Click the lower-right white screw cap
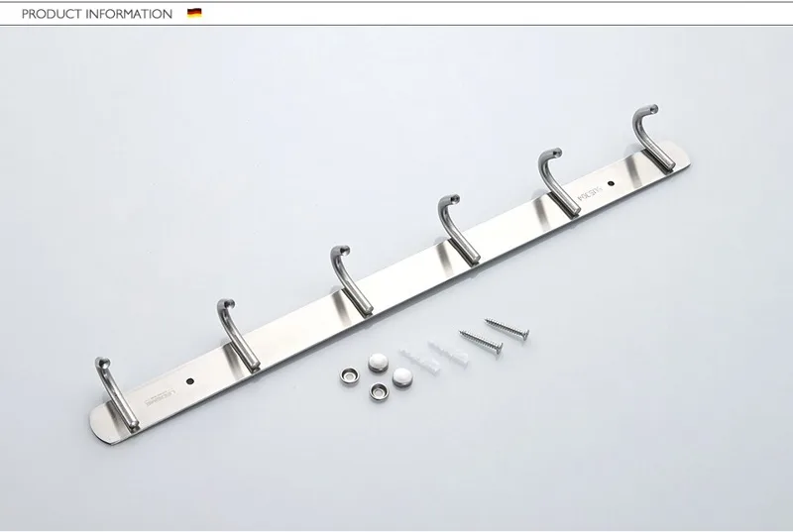This screenshot has height=532, width=793. (401, 375)
